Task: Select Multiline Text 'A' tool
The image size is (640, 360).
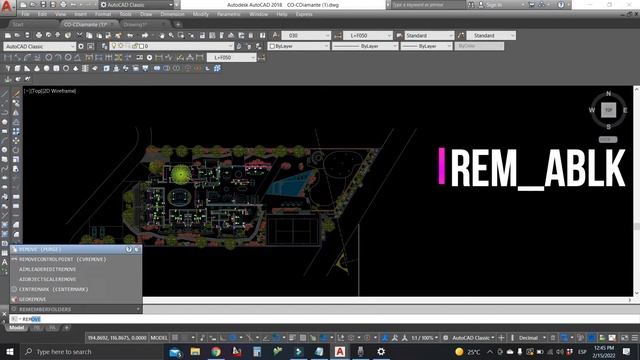Action: click(x=4, y=262)
